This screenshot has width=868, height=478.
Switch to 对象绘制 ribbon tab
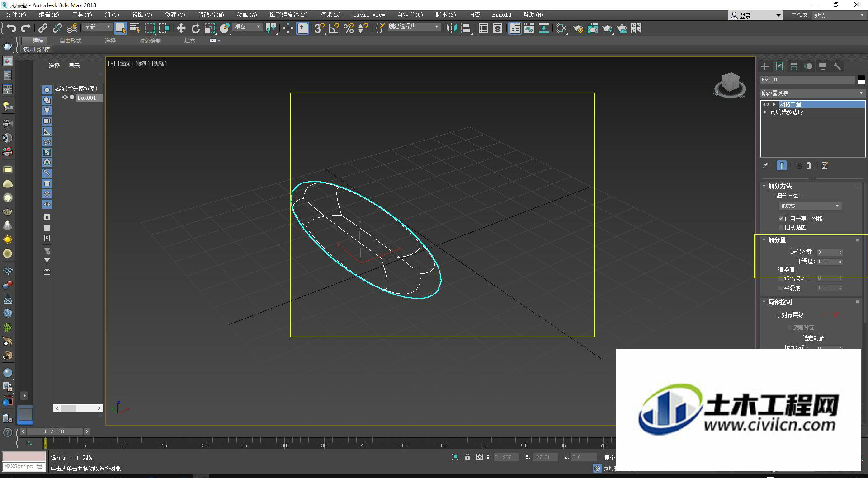click(x=150, y=41)
